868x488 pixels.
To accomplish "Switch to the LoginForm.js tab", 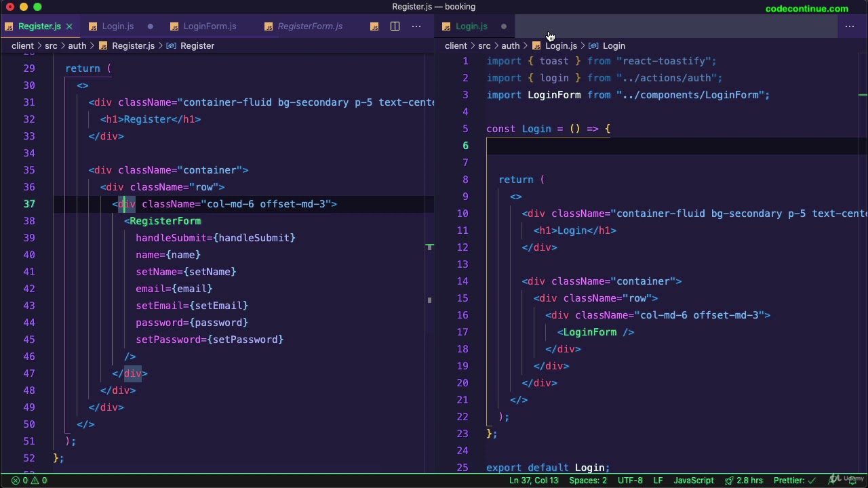I will click(x=210, y=26).
